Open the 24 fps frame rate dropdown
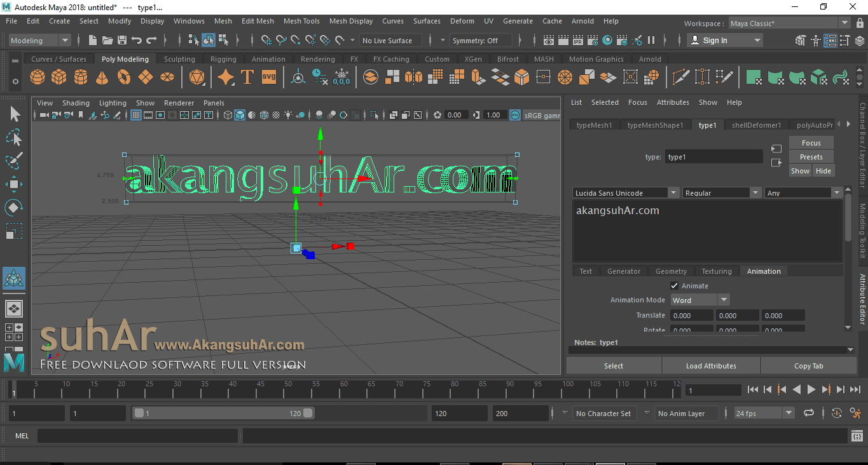 [764, 413]
